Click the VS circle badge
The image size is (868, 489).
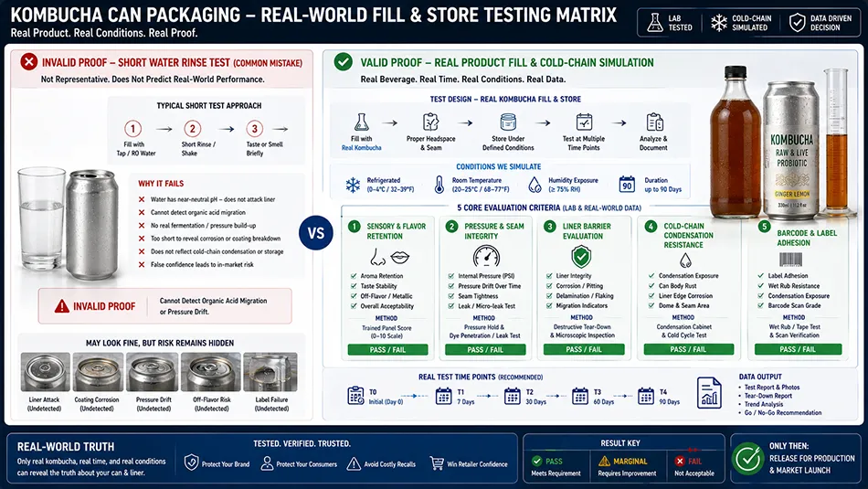tap(315, 232)
